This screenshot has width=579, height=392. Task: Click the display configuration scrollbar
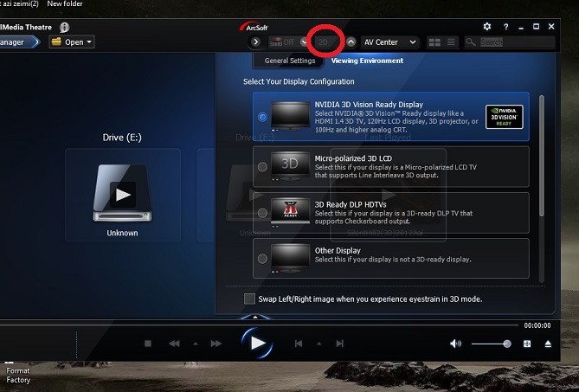[x=541, y=156]
